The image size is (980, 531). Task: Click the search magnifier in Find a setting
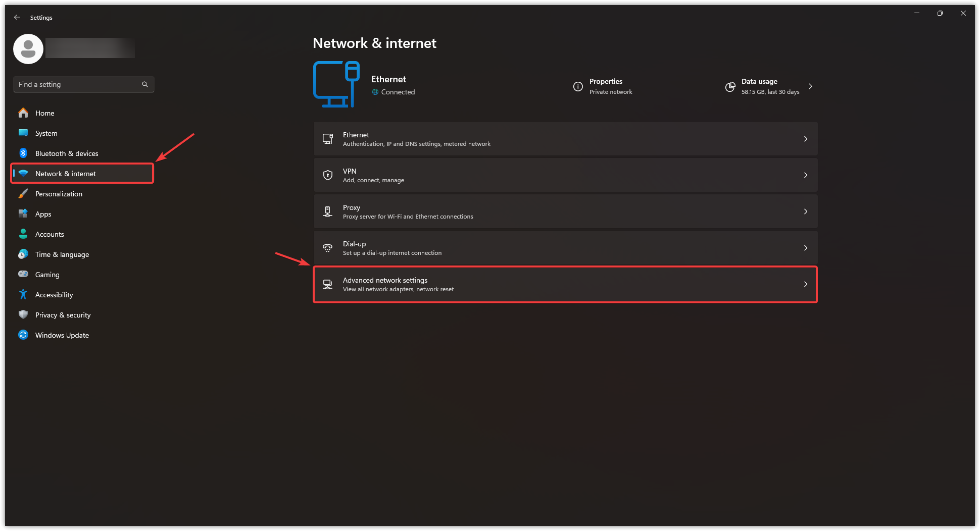click(145, 84)
